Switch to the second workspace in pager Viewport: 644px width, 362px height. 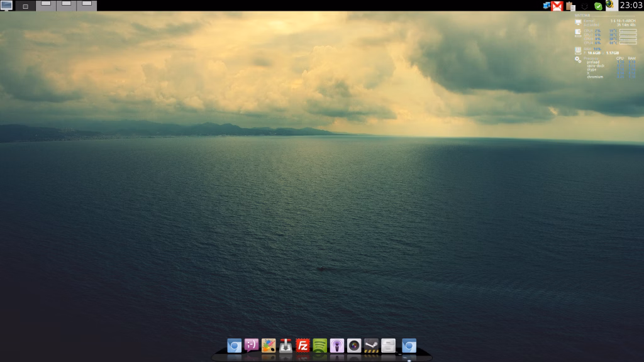point(46,5)
